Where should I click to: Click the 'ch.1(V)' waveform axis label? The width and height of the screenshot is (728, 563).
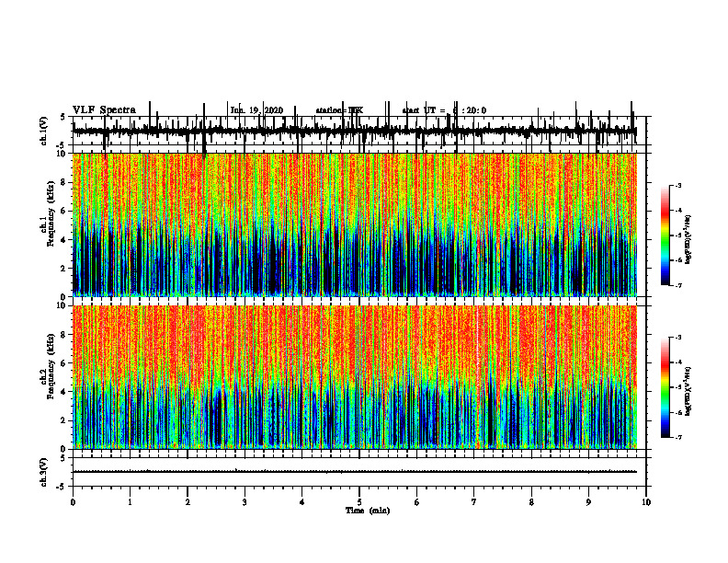pyautogui.click(x=44, y=130)
